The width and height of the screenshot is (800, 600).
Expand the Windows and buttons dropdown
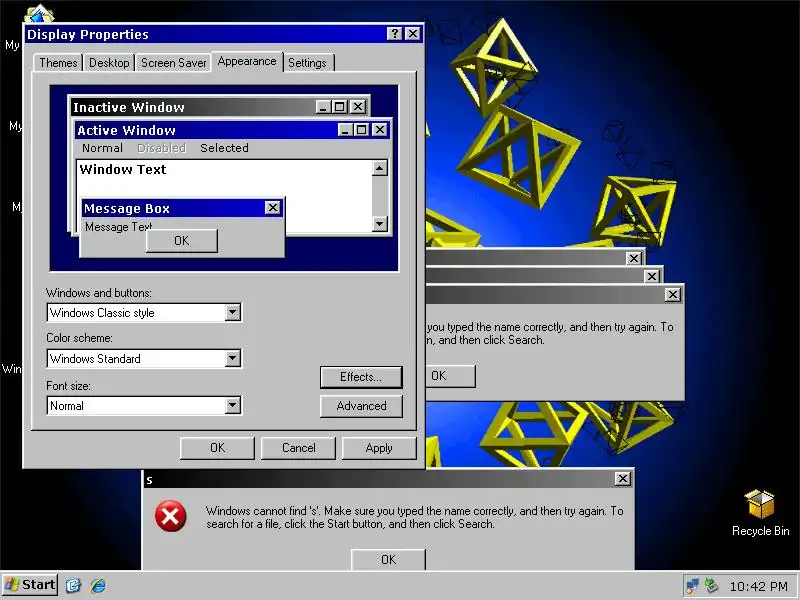tap(233, 312)
